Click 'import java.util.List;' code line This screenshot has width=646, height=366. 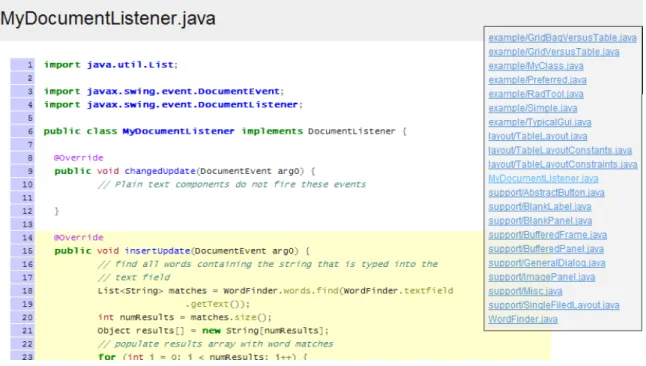tap(111, 65)
